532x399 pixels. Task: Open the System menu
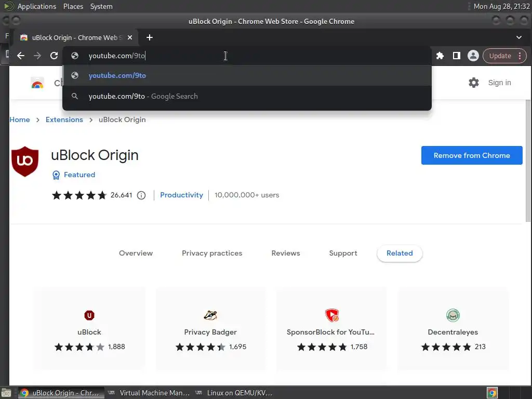click(x=101, y=6)
